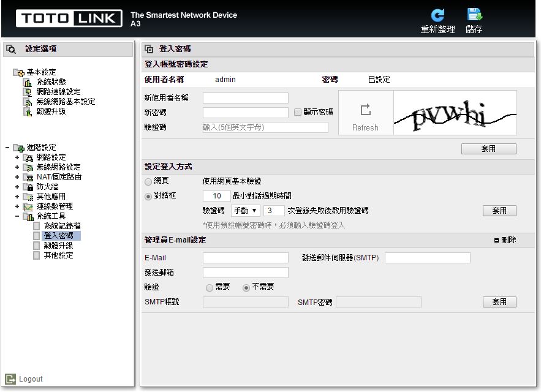
Task: Expand the 無線網路設定 tree node
Action: pyautogui.click(x=17, y=167)
